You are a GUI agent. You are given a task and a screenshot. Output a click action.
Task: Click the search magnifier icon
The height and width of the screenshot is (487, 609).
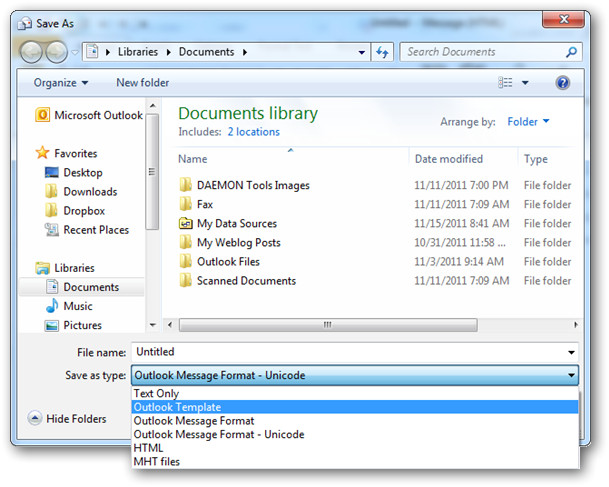tap(572, 52)
